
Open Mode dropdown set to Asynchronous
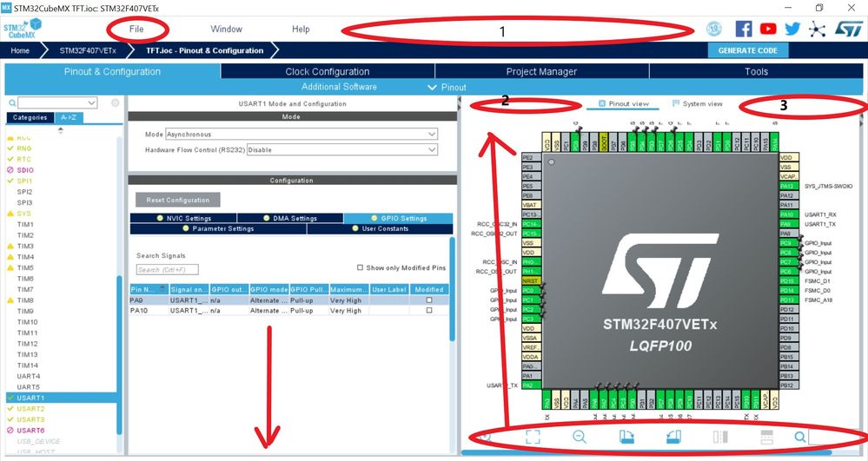coord(301,134)
